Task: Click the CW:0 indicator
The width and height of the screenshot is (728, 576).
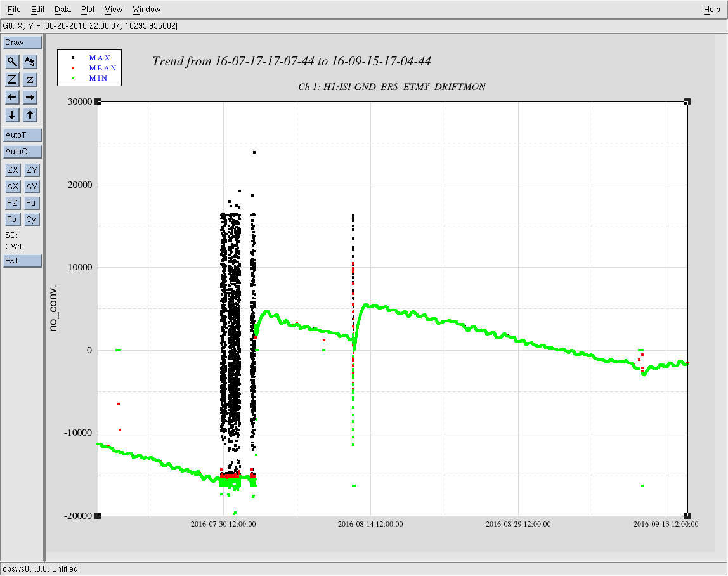Action: [x=15, y=247]
